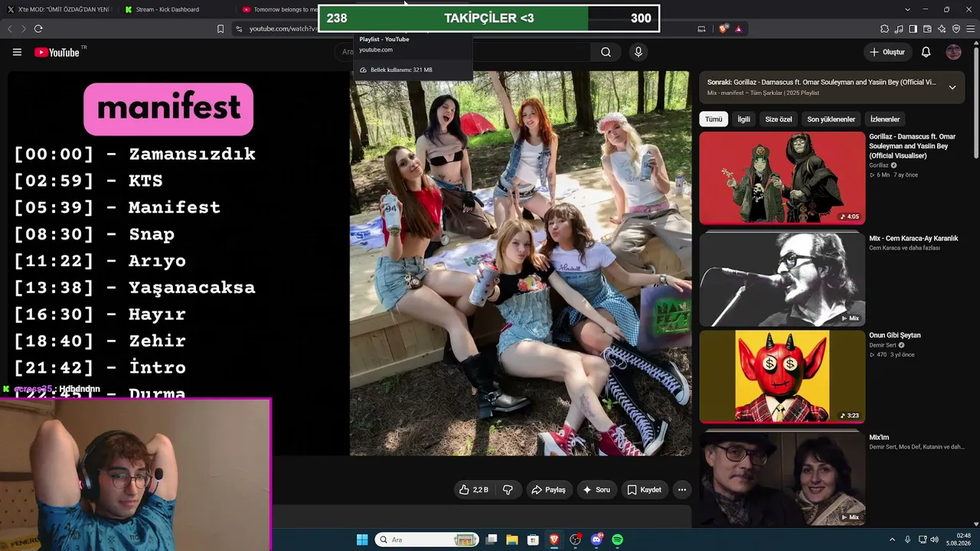The image size is (980, 551).
Task: Select the İzlenenler filter chip
Action: [x=885, y=119]
